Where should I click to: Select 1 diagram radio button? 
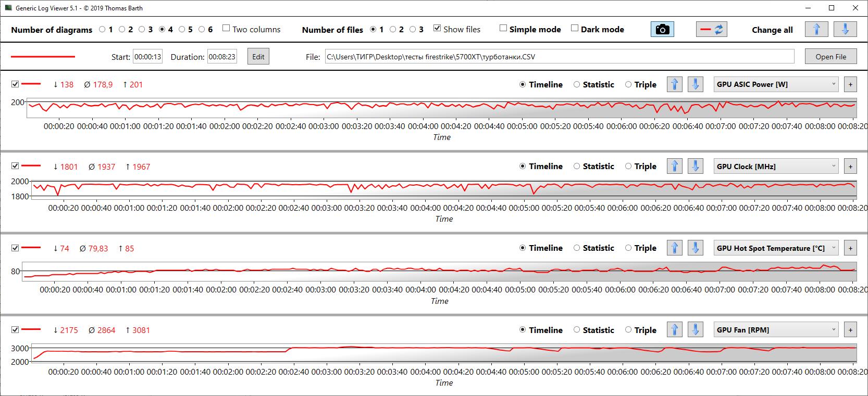coord(102,30)
